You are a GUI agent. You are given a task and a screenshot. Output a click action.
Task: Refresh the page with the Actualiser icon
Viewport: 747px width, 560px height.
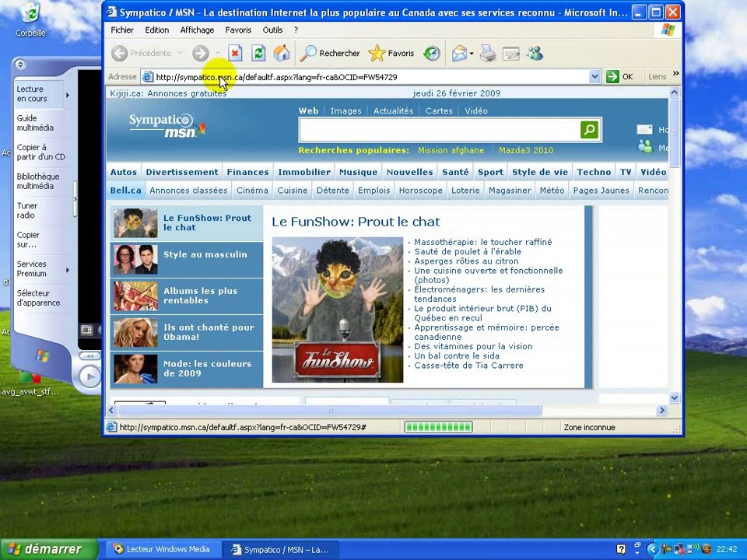coord(258,53)
